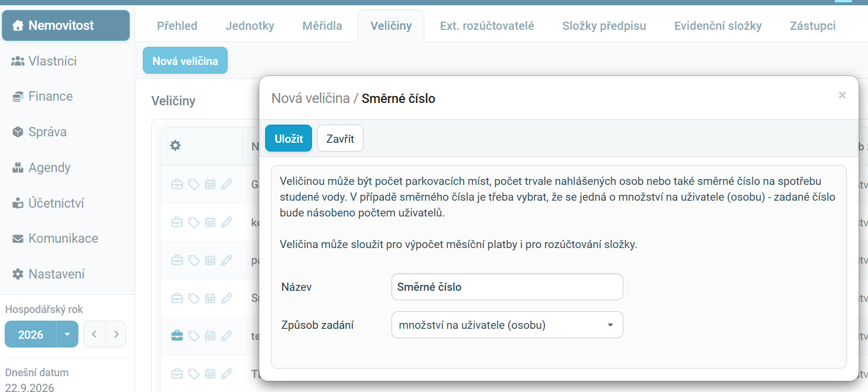Click the Zavřít button
The width and height of the screenshot is (868, 392).
click(x=340, y=139)
